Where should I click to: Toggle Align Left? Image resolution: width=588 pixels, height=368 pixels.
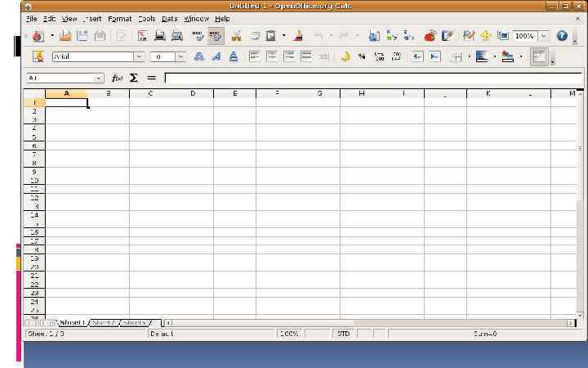(x=255, y=56)
